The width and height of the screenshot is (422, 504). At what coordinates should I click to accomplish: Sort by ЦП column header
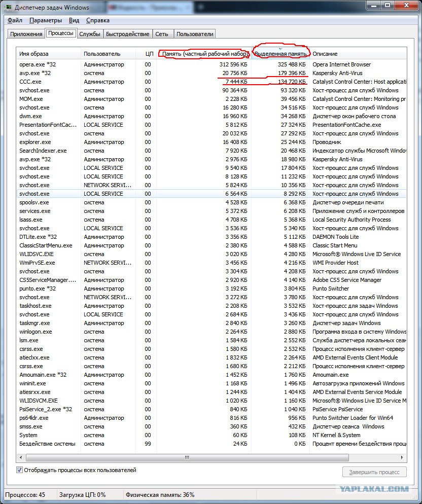146,54
